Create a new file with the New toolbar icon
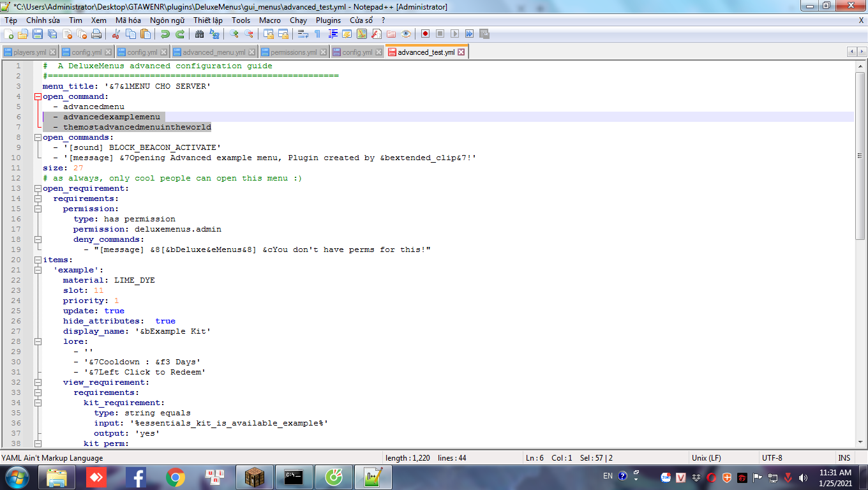Screen dimensions: 868x490 tap(10, 34)
